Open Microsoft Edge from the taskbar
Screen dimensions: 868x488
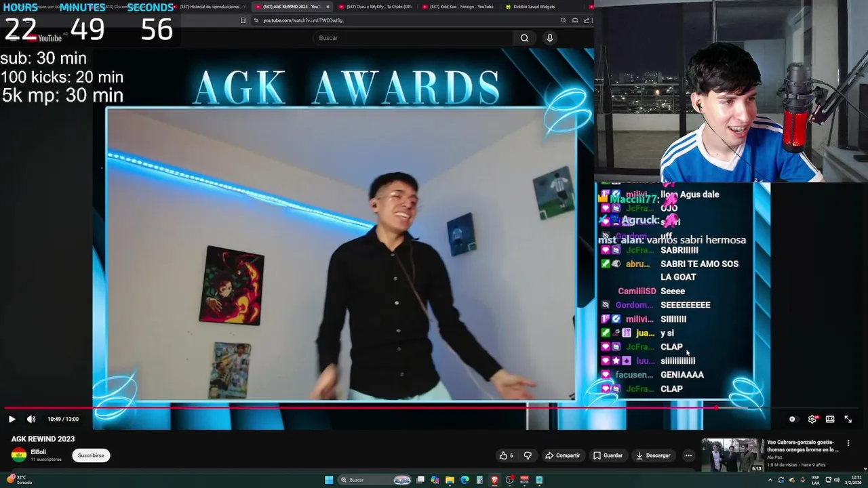(465, 480)
